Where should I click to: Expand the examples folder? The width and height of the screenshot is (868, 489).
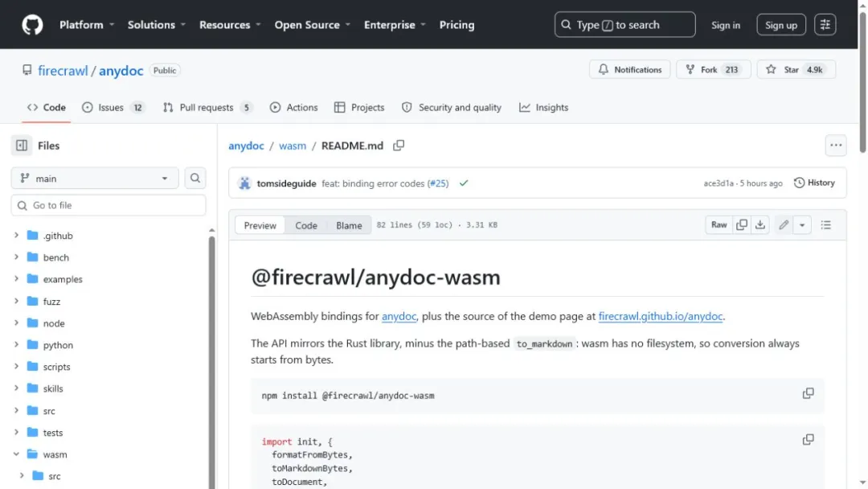17,279
